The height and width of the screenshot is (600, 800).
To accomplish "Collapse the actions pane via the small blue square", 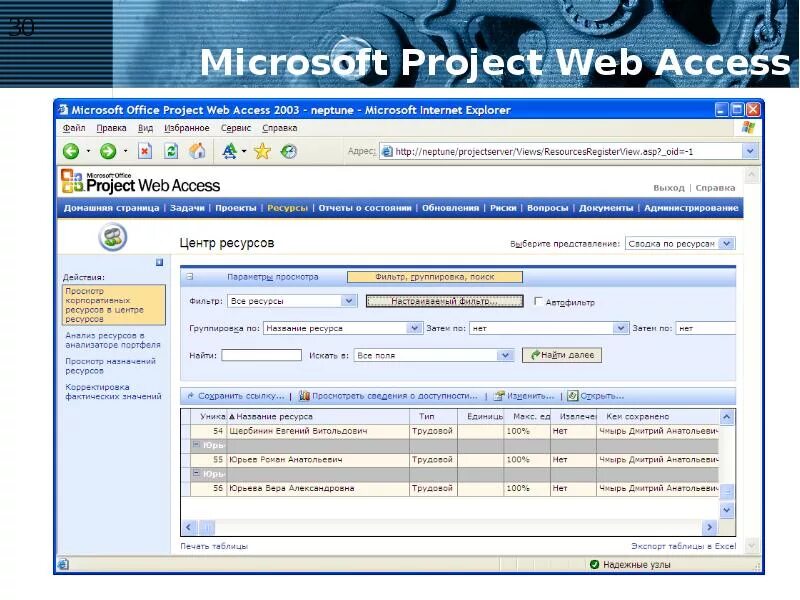I will (159, 262).
